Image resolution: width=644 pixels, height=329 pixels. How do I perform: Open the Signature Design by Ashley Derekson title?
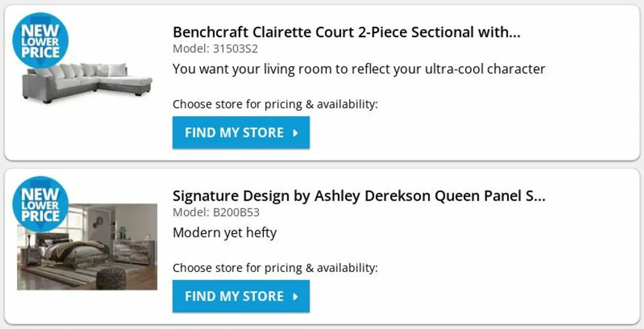pyautogui.click(x=359, y=196)
